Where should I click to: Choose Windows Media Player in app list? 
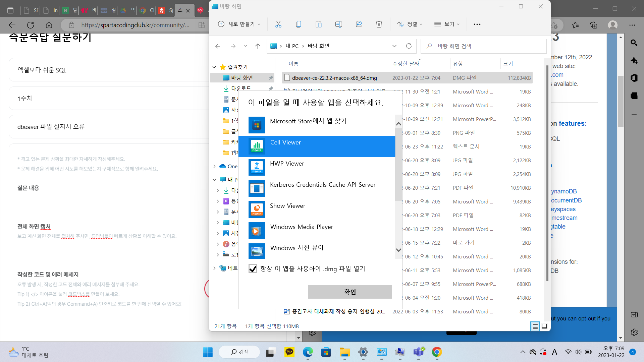(317, 231)
